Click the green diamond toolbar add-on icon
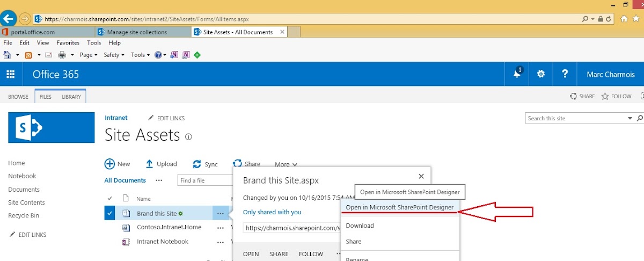This screenshot has width=644, height=261. point(197,55)
